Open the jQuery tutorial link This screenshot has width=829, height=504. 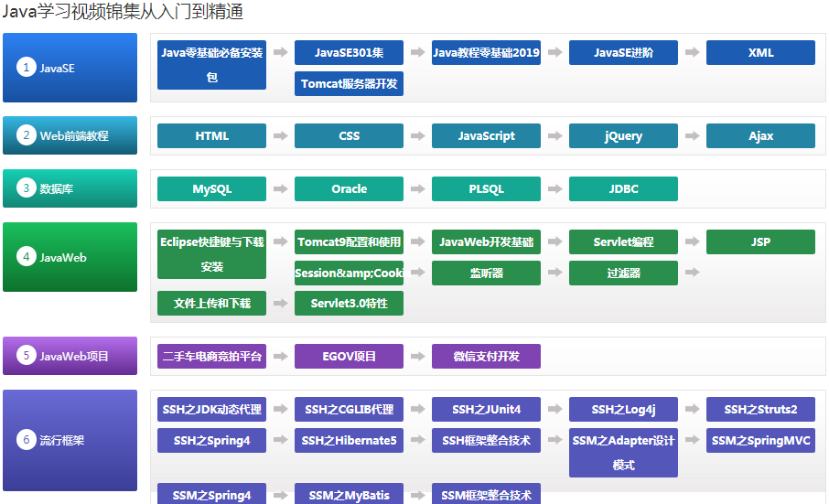pyautogui.click(x=623, y=136)
